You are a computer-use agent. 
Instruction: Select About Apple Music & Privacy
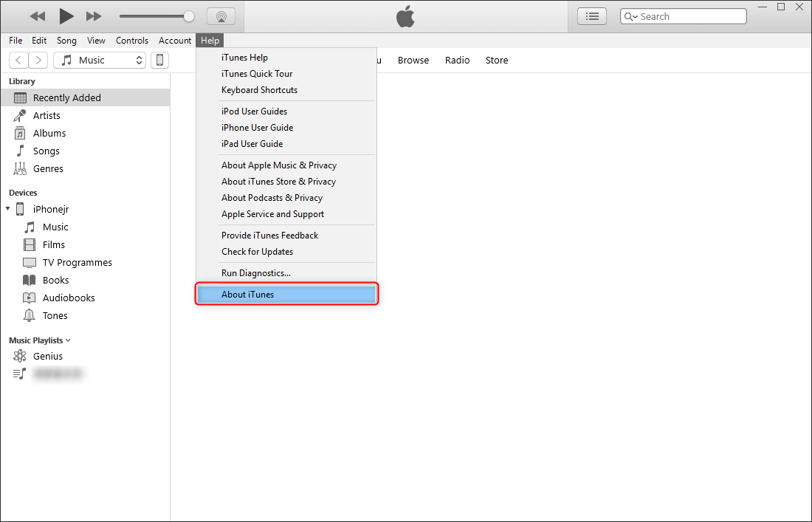[x=286, y=165]
